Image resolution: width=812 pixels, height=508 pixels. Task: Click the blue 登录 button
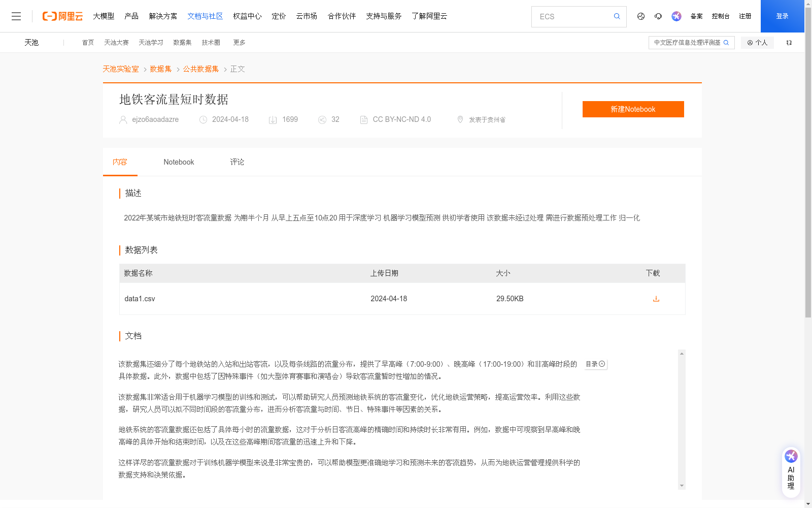[x=783, y=16]
